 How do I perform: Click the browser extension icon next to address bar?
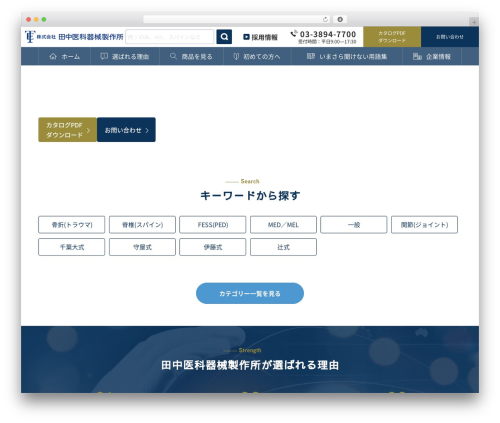(x=340, y=19)
